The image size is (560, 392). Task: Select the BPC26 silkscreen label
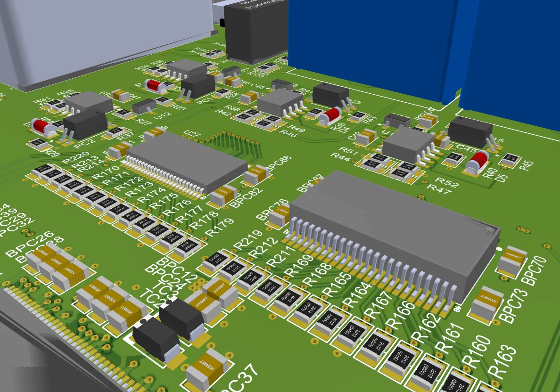tap(30, 244)
